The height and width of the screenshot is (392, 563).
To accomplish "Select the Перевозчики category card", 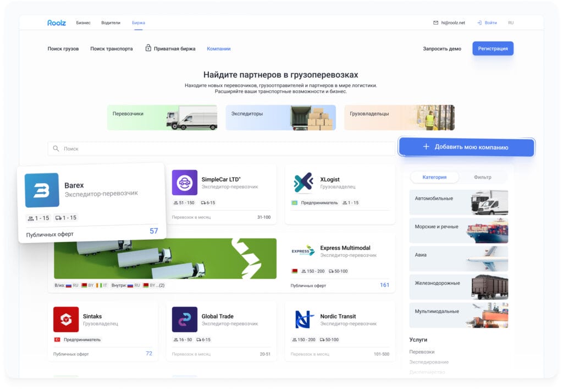I will point(162,118).
